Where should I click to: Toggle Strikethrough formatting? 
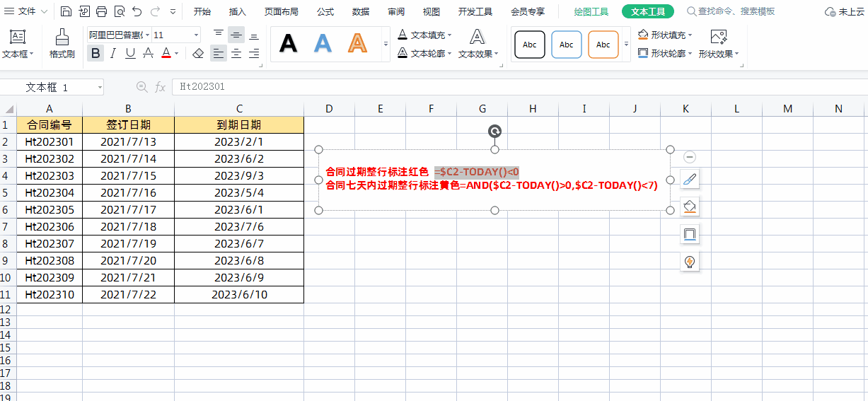148,53
